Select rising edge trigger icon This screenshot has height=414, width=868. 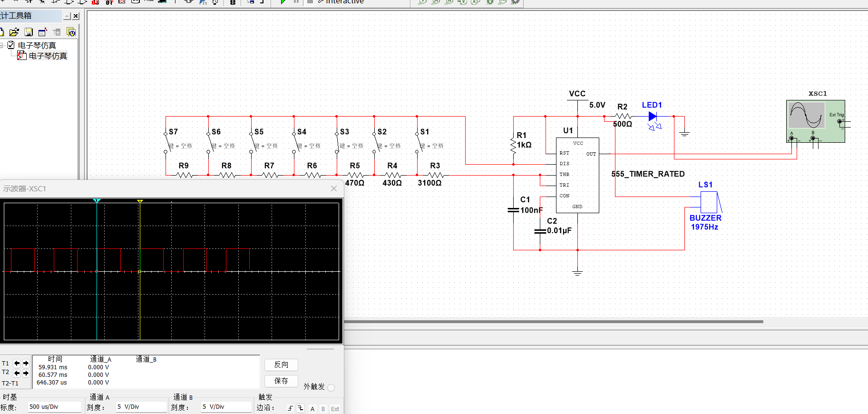pyautogui.click(x=290, y=408)
